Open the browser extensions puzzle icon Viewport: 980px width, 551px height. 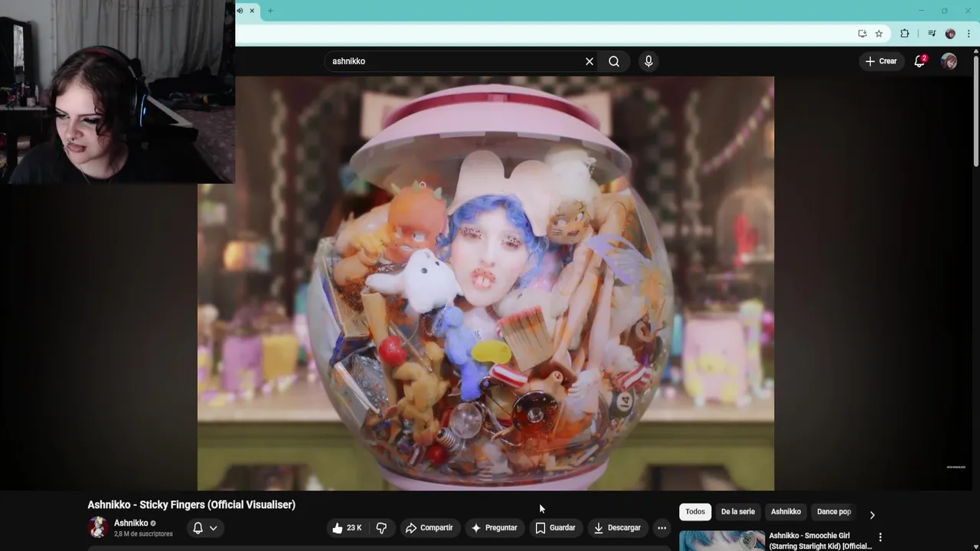click(905, 34)
